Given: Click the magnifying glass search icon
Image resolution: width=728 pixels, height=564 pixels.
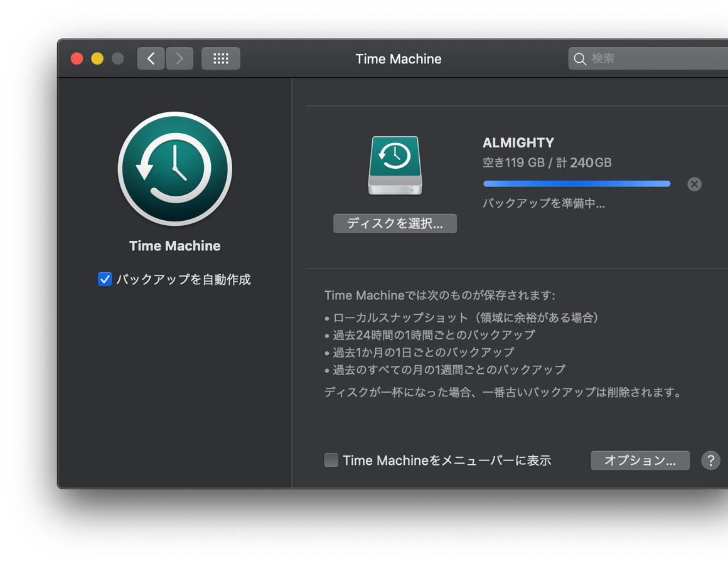Looking at the screenshot, I should [x=579, y=59].
